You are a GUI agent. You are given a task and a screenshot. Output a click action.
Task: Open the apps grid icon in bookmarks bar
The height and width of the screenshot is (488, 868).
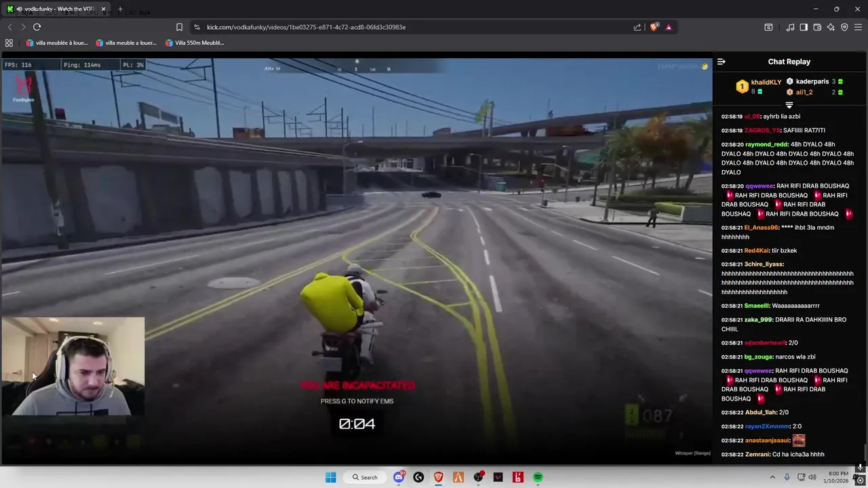point(9,43)
